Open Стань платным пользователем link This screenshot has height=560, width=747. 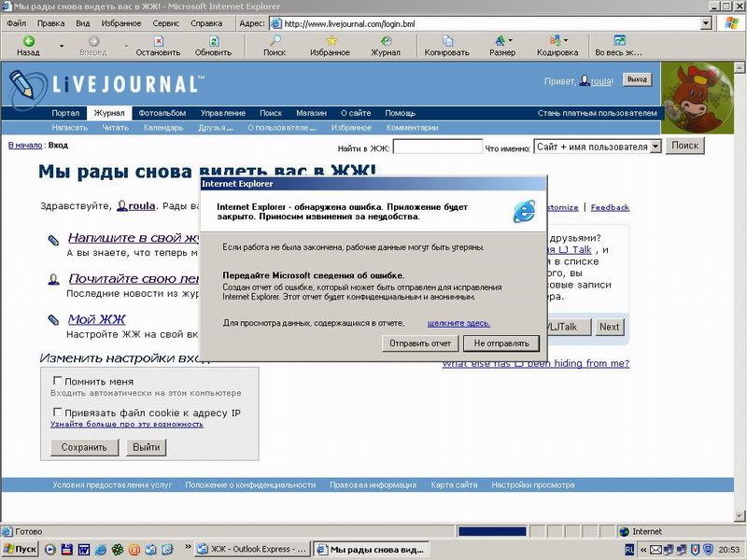point(598,113)
